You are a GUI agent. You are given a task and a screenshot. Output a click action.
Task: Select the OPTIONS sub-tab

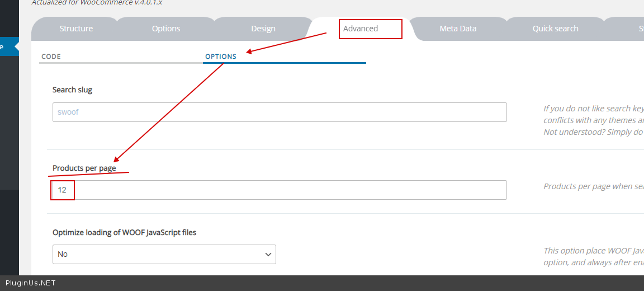[x=221, y=57]
